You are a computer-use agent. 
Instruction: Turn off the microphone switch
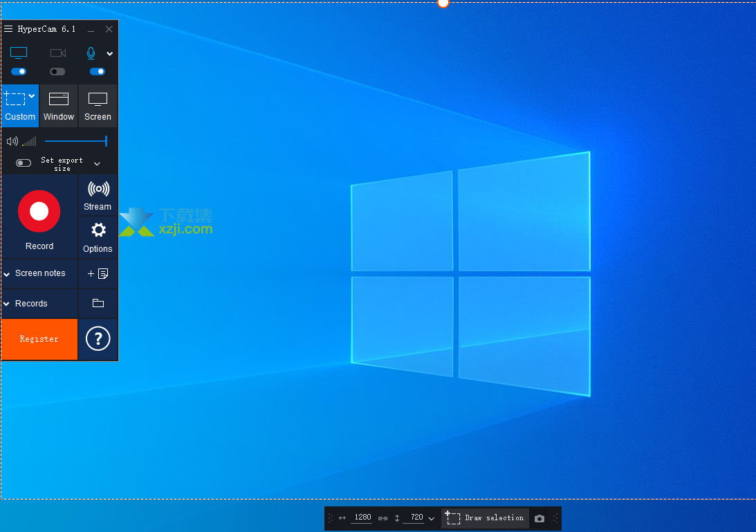pos(98,71)
